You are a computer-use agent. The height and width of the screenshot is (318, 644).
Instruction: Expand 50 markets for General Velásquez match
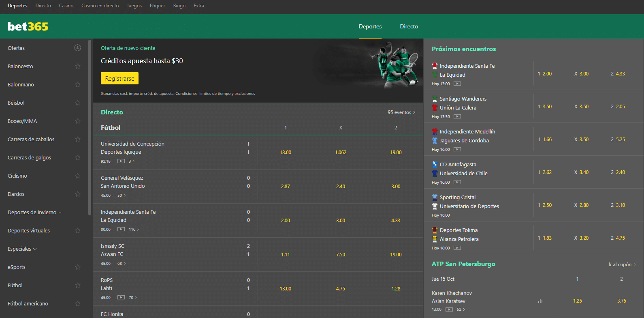coord(122,195)
